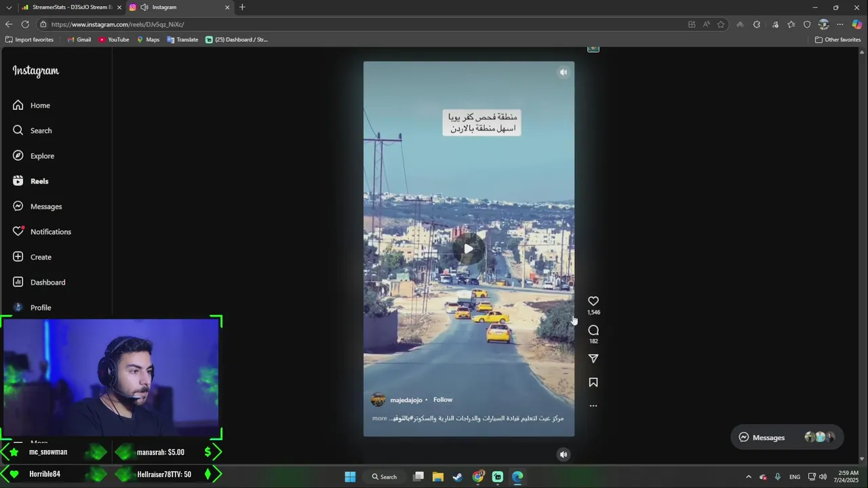The image size is (868, 488).
Task: Open comments on the reel (182)
Action: (593, 330)
